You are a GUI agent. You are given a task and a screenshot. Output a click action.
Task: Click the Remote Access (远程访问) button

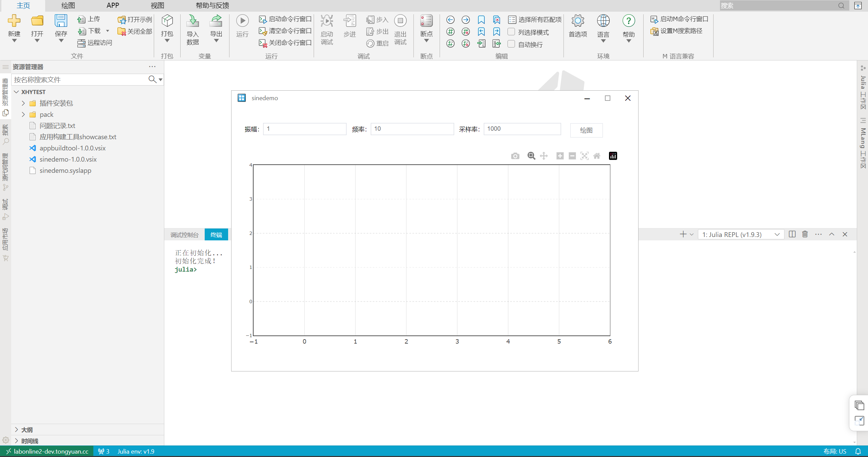95,43
